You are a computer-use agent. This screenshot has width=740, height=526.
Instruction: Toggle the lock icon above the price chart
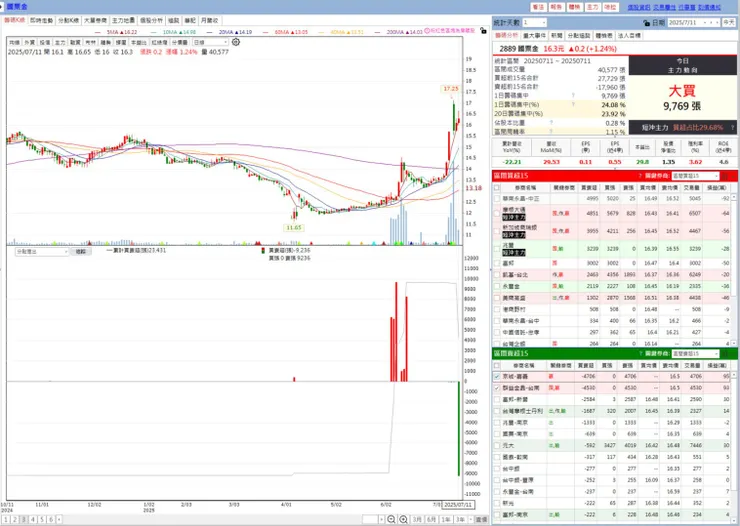click(483, 31)
